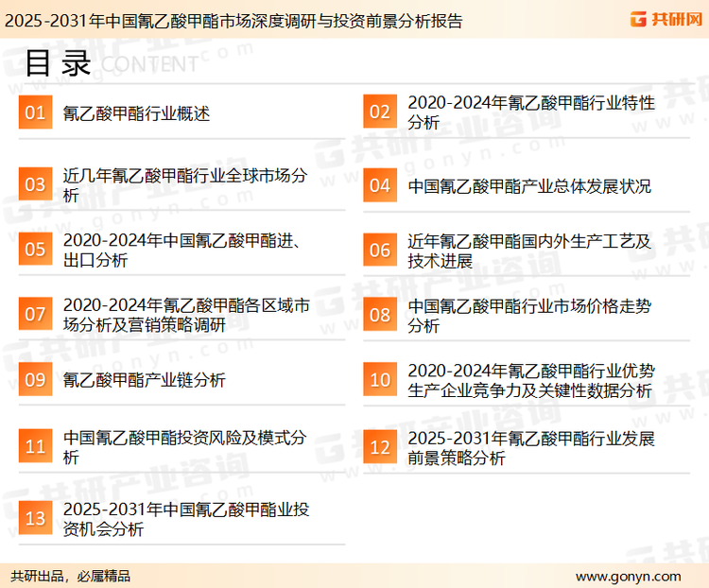Select the orange 07 number box

35,314
